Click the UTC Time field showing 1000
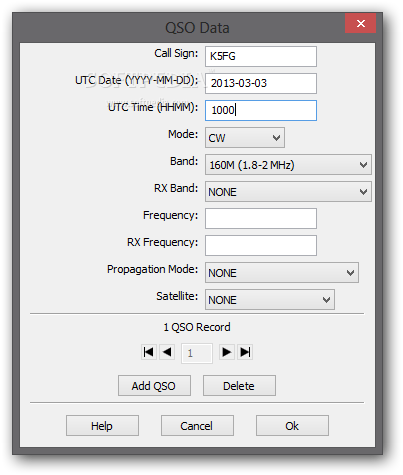The image size is (403, 475). click(x=261, y=110)
